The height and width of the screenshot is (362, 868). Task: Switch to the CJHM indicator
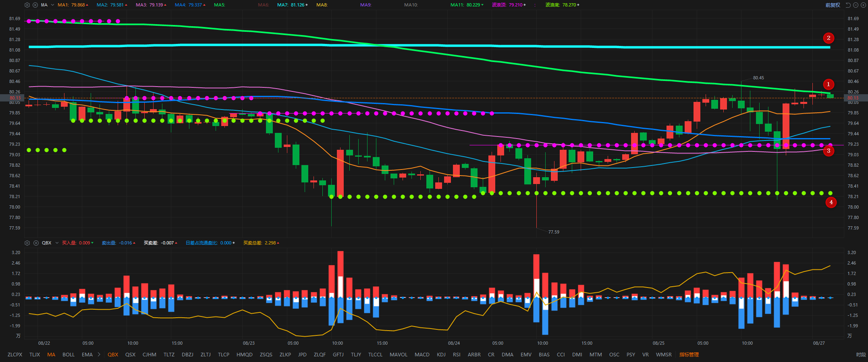coord(150,354)
